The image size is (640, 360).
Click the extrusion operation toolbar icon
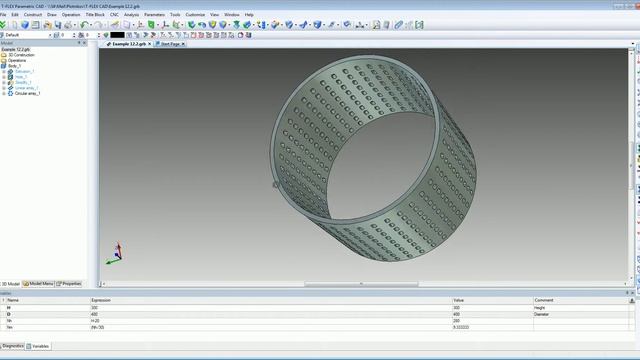pyautogui.click(x=191, y=25)
